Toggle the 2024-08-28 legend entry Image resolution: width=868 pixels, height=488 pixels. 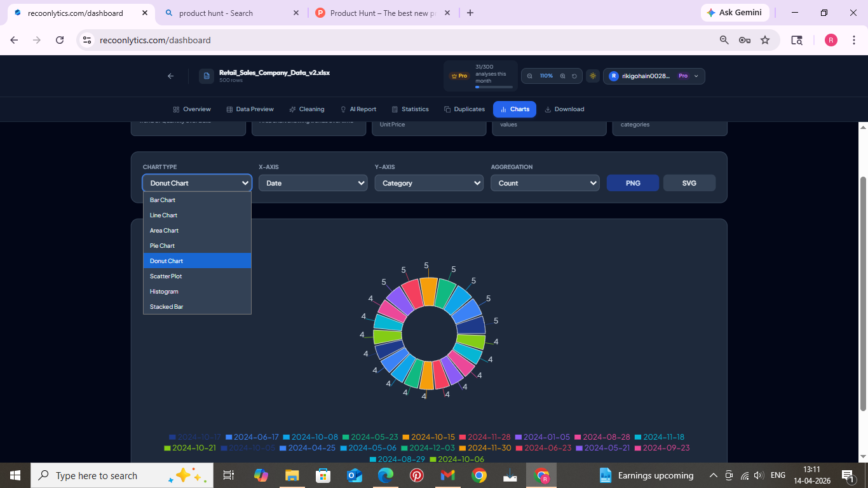pos(602,437)
